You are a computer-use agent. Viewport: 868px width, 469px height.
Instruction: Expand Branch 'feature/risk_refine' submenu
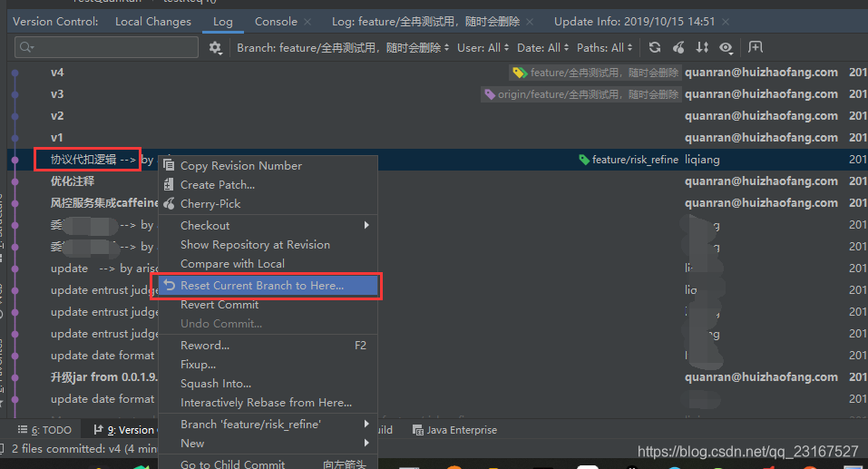[x=268, y=425]
